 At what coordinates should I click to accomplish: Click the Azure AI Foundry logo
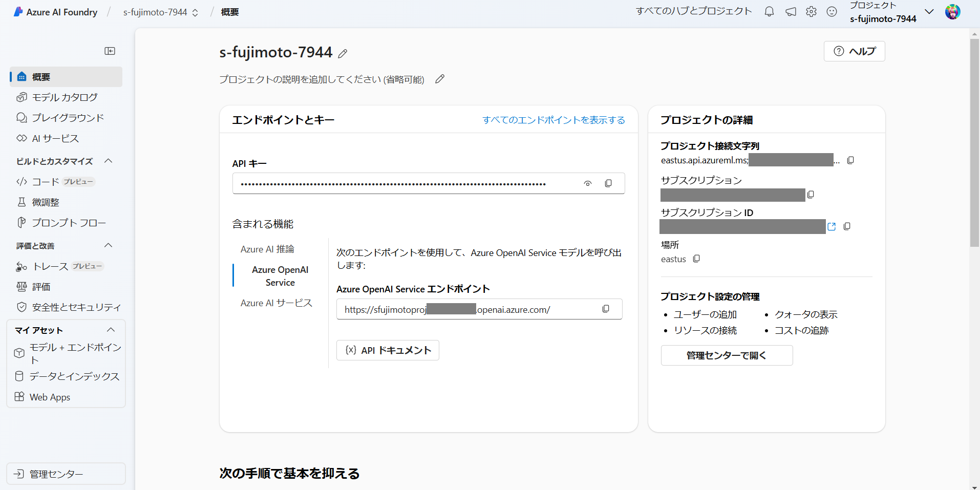click(x=55, y=12)
